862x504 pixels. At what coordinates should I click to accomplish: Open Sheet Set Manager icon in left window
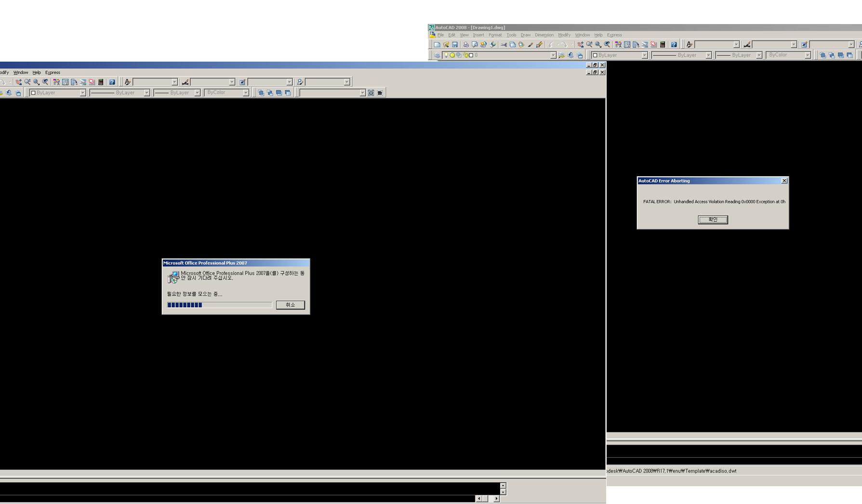(x=83, y=82)
